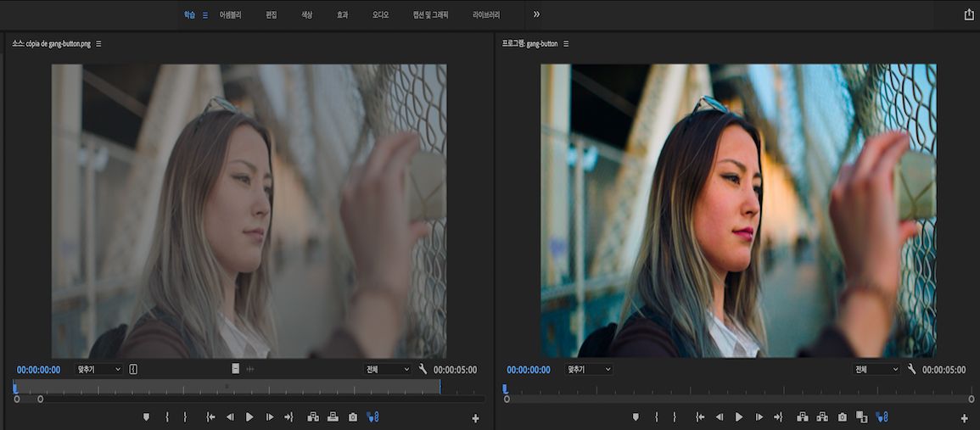980x430 pixels.
Task: Click Overwrite icon in Source monitor
Action: click(x=333, y=416)
